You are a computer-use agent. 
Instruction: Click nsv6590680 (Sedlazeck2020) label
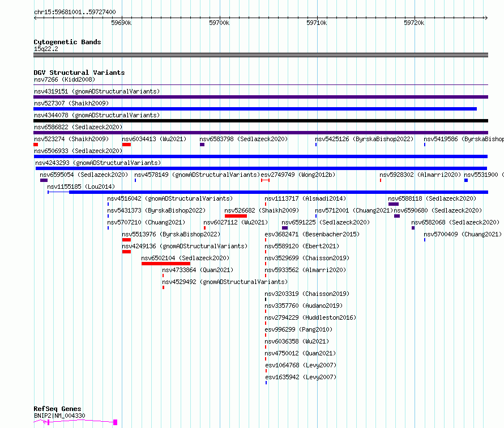438,210
